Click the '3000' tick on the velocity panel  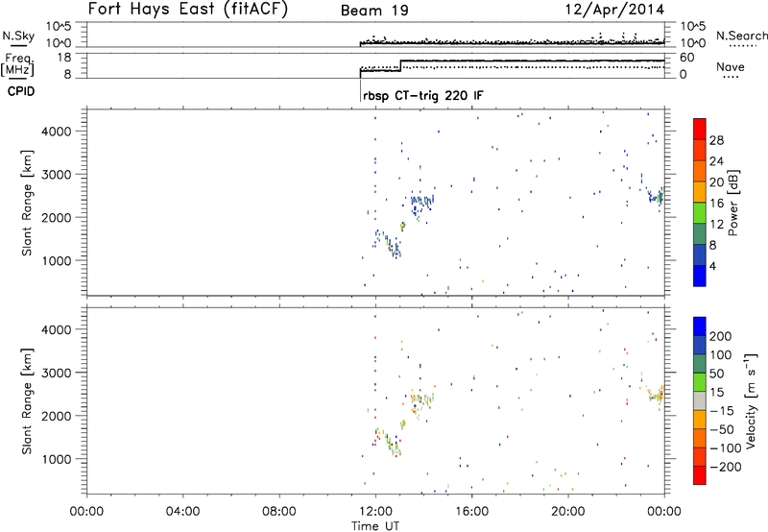(57, 373)
